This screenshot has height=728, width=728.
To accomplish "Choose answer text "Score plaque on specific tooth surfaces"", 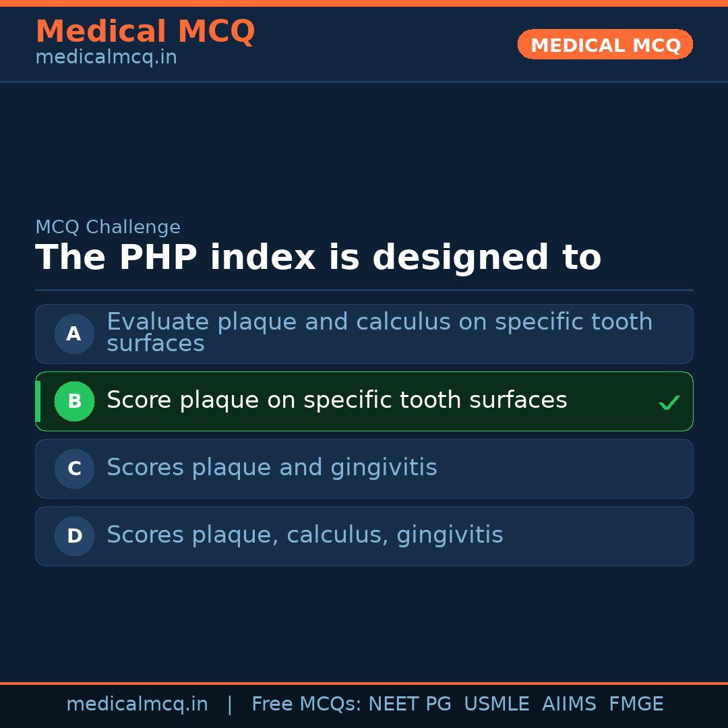I will (x=336, y=400).
